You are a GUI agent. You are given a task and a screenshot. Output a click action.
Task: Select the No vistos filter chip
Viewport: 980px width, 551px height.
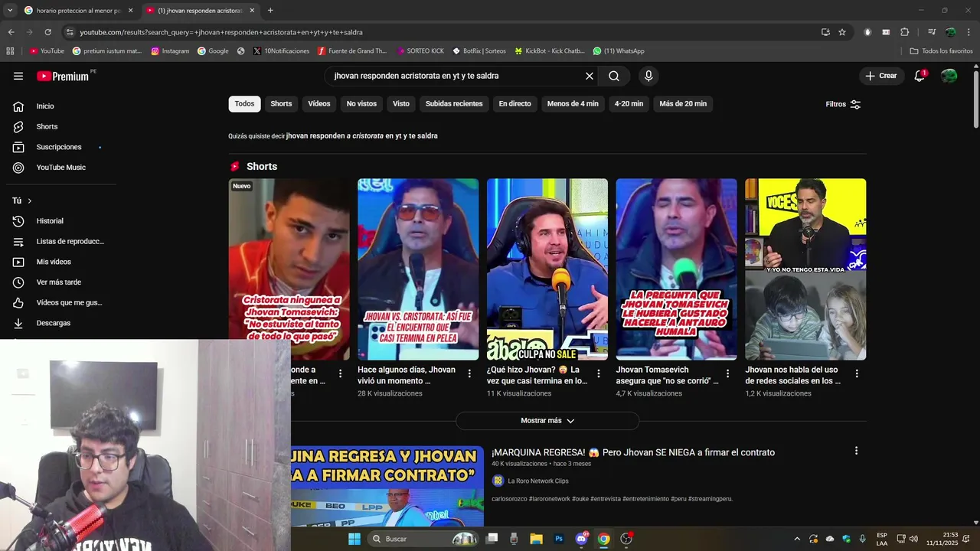(x=361, y=104)
